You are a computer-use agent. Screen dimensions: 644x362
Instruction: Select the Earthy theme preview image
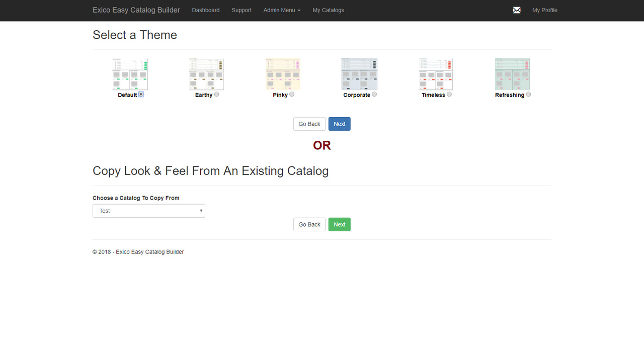point(206,74)
